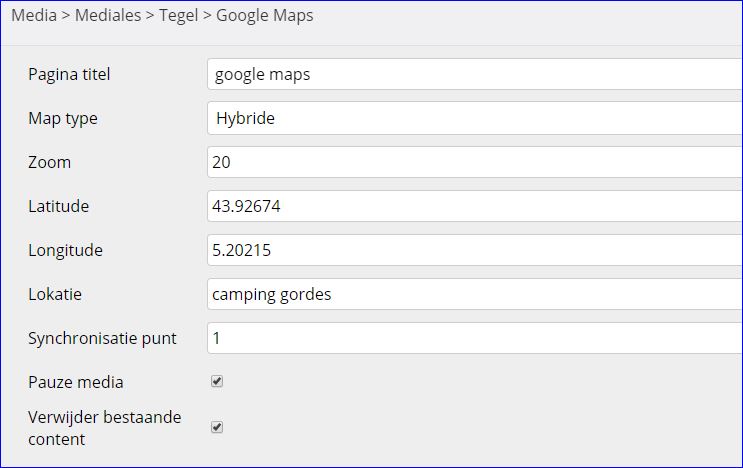Image resolution: width=743 pixels, height=468 pixels.
Task: Open the Mediales breadcrumb link
Action: [108, 15]
